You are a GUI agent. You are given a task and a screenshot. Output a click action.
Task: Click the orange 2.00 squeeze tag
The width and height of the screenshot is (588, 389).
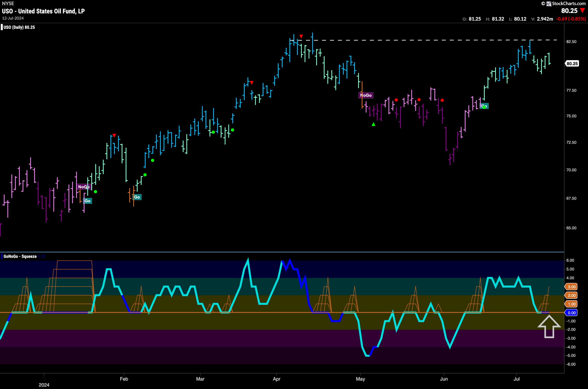[571, 295]
